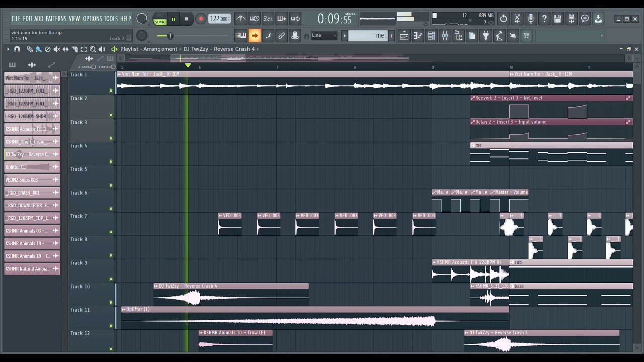The image size is (644, 362).
Task: Select the playlist Slice tool
Action: coord(75,49)
